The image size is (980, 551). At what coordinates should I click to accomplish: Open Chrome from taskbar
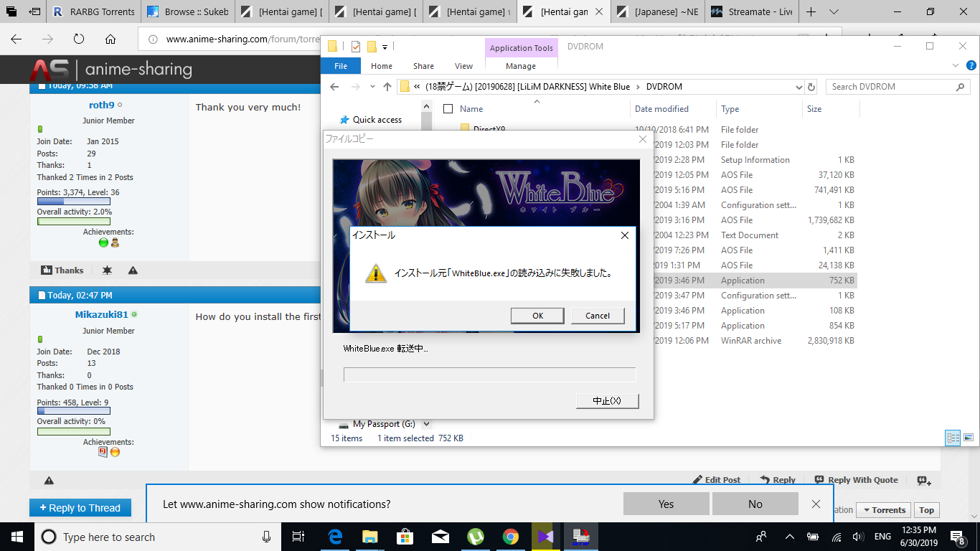(x=510, y=537)
